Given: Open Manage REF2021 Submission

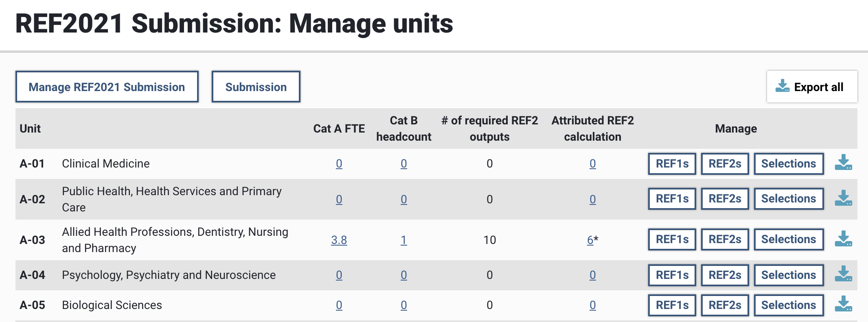Looking at the screenshot, I should (x=107, y=87).
